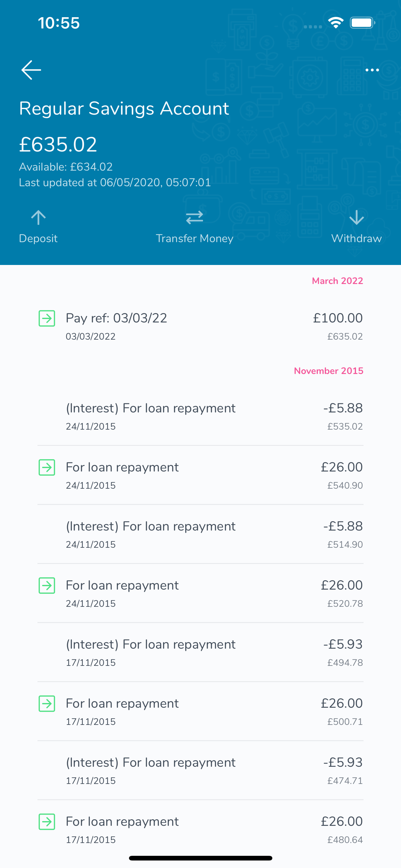Open the -£5.93 interest entry with £494.78 balance
Image resolution: width=401 pixels, height=868 pixels.
[x=200, y=653]
